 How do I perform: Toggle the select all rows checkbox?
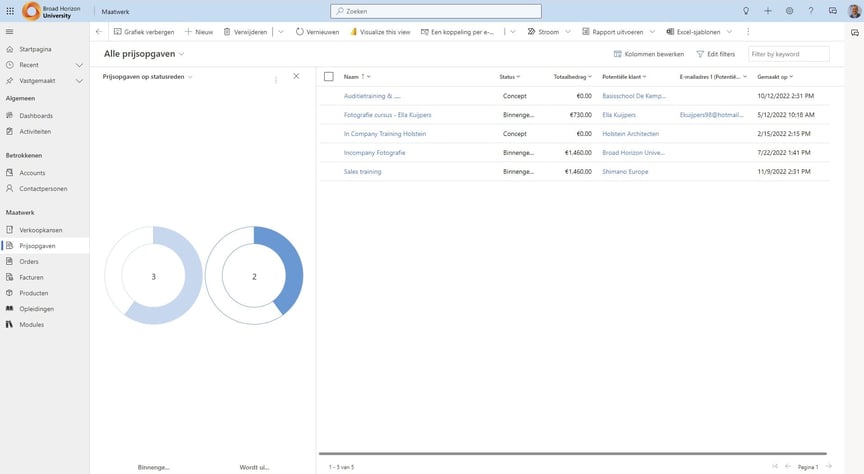(329, 77)
